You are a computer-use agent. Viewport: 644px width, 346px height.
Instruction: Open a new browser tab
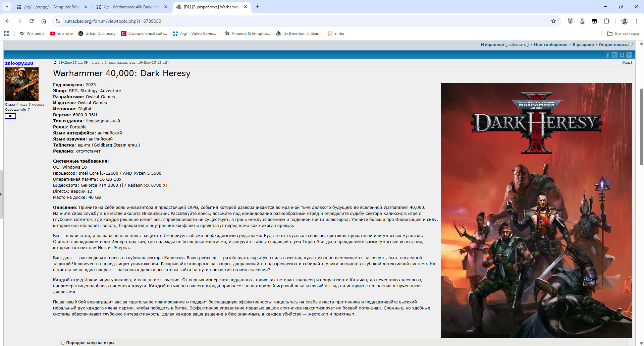[x=258, y=7]
